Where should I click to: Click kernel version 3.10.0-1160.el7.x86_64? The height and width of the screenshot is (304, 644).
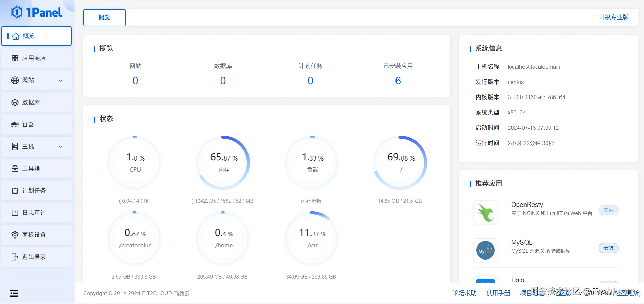pos(536,97)
